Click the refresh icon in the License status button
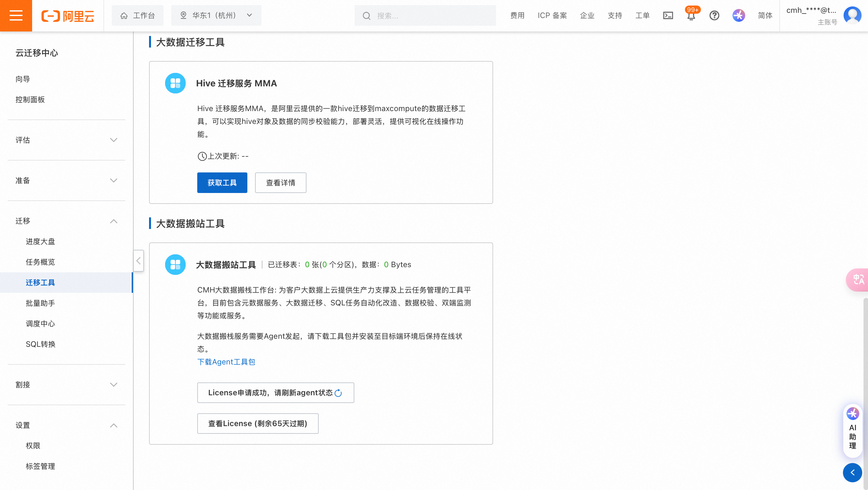This screenshot has height=490, width=868. point(338,393)
